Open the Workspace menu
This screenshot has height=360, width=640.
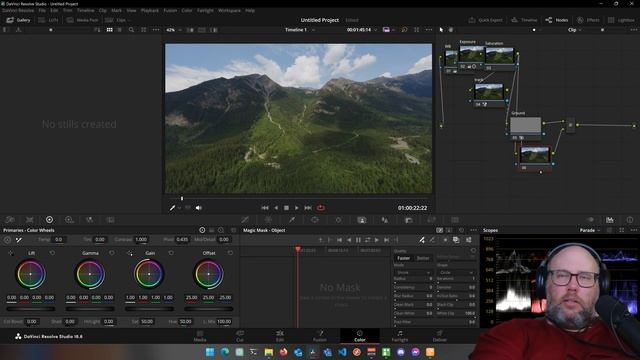tap(229, 10)
